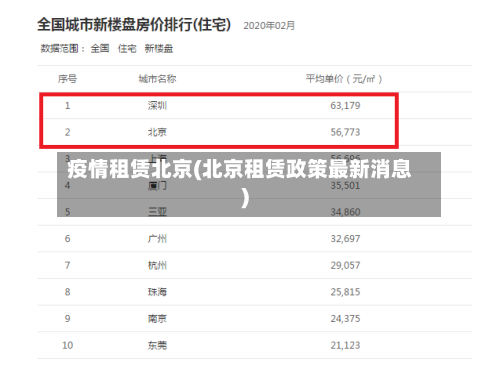Image resolution: width=500 pixels, height=369 pixels.
Task: Select city name 北京 in row 2
Action: (x=157, y=132)
